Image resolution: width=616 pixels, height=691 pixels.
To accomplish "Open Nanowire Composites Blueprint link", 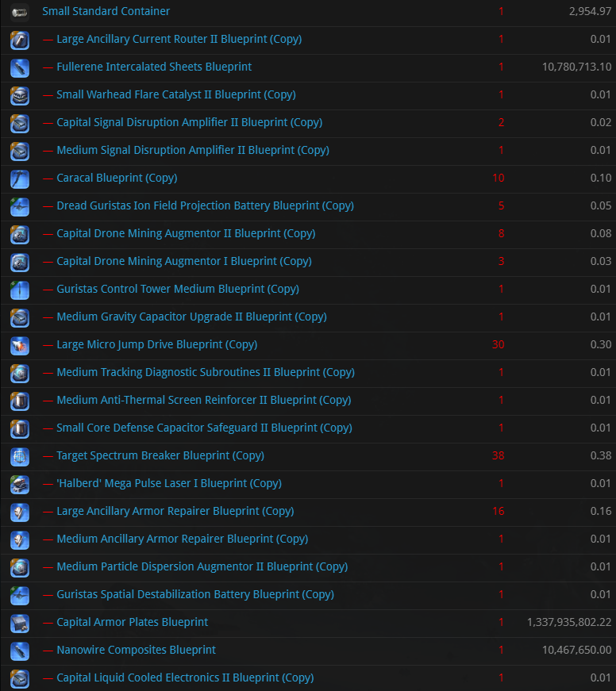I will click(136, 650).
